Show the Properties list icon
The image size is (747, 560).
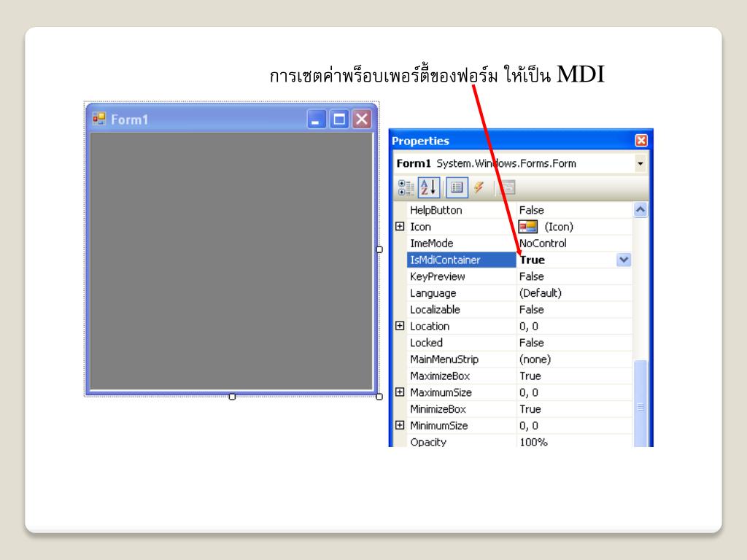[x=457, y=187]
